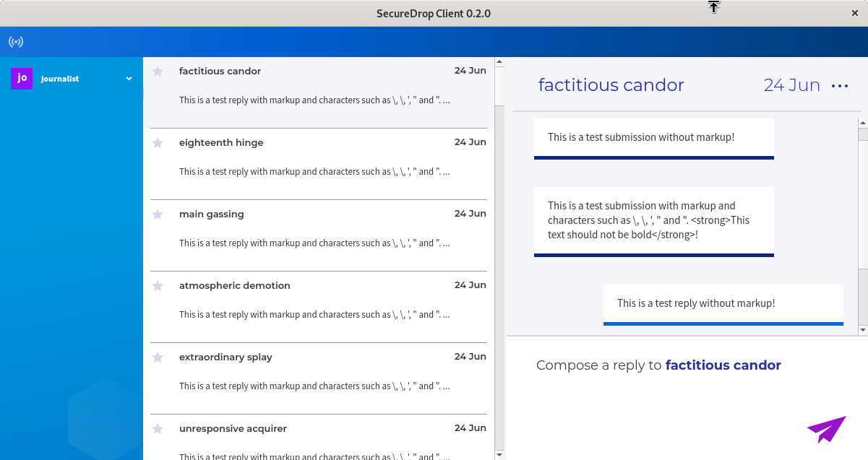868x460 pixels.
Task: Click the conversation scrollbar up arrow
Action: click(x=863, y=123)
